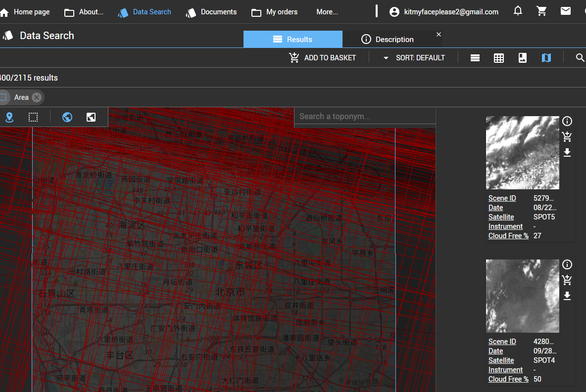Click Instrument label of SPOT5 card

[x=505, y=226]
